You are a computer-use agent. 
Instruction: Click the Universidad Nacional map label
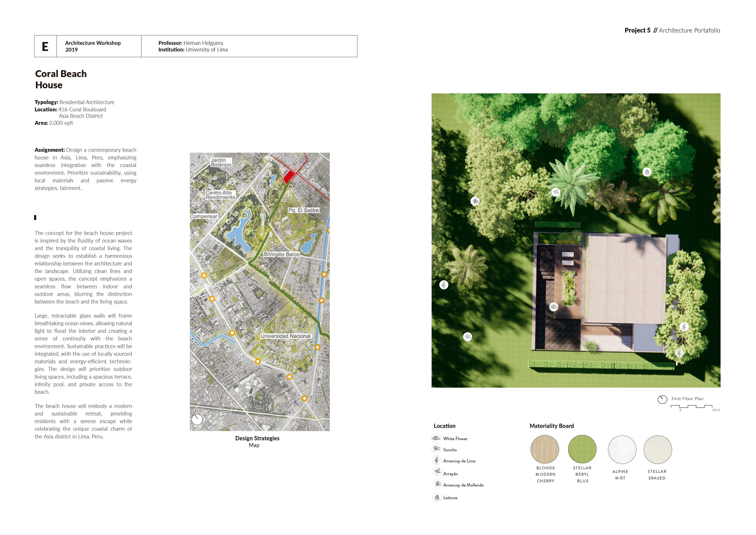[285, 336]
